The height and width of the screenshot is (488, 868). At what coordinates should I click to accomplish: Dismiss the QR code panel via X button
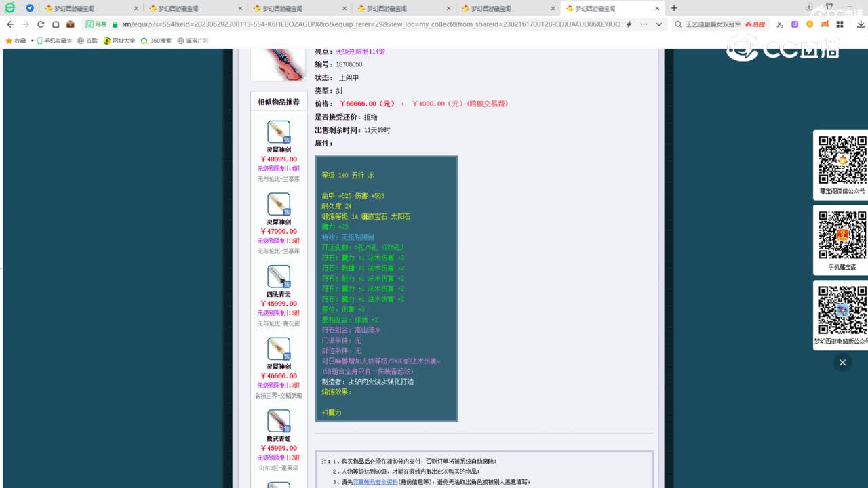pyautogui.click(x=842, y=363)
